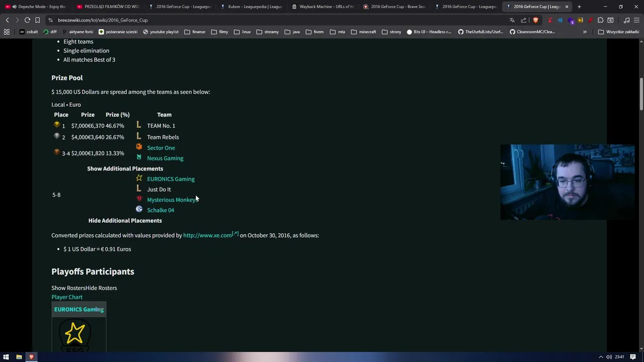Switch to Wayback Machine tab
Viewport: 644px width, 362px height.
click(x=323, y=7)
